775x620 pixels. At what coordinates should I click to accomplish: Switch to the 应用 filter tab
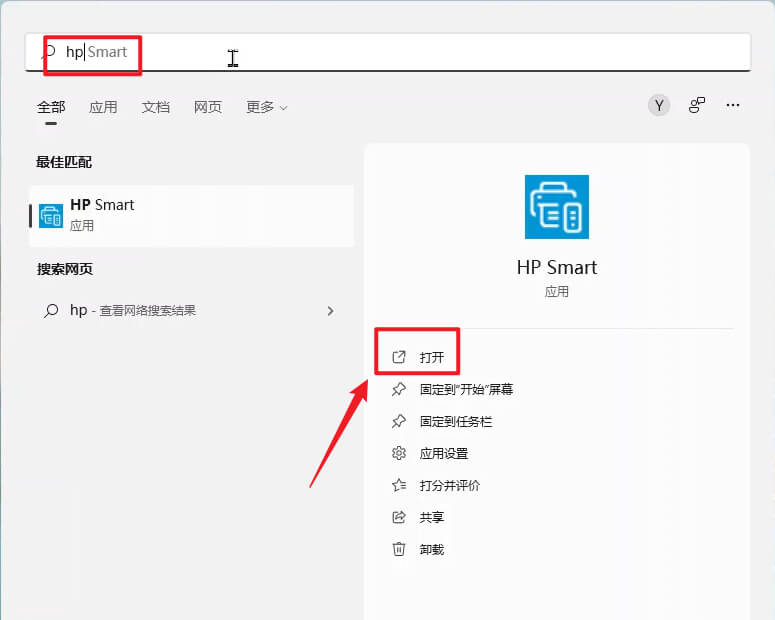pyautogui.click(x=103, y=107)
